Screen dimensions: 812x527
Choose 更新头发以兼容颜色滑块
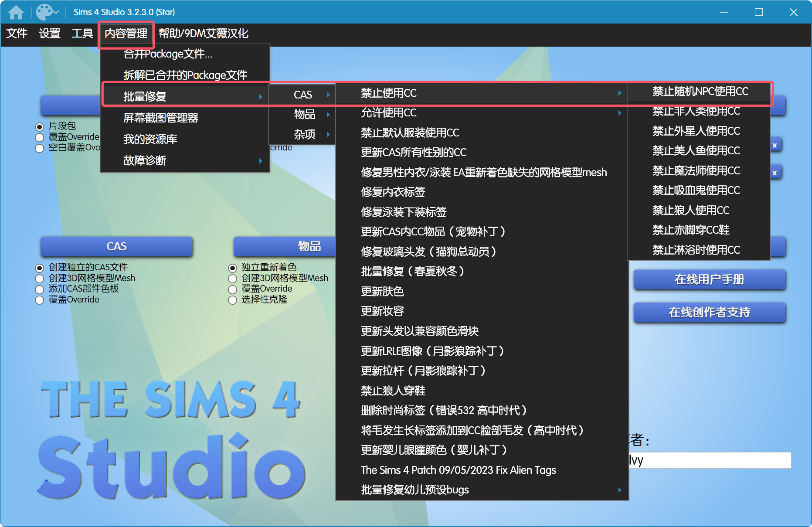(x=482, y=331)
